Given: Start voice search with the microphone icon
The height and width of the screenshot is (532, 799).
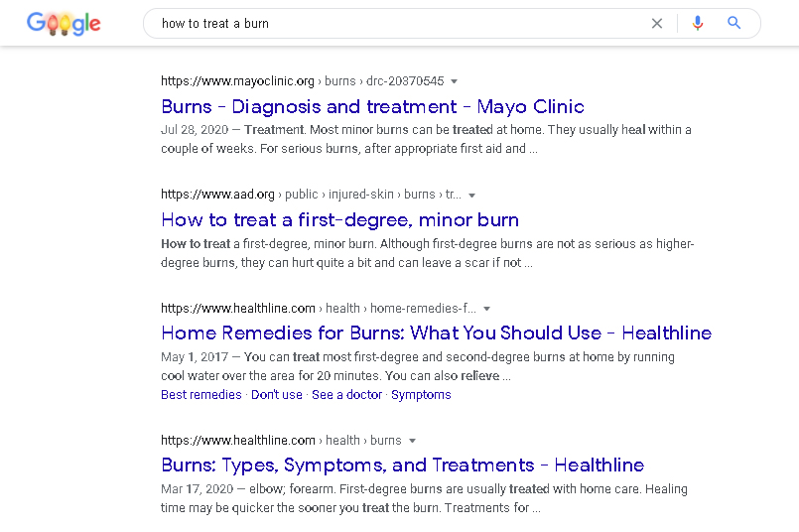Looking at the screenshot, I should pyautogui.click(x=698, y=23).
